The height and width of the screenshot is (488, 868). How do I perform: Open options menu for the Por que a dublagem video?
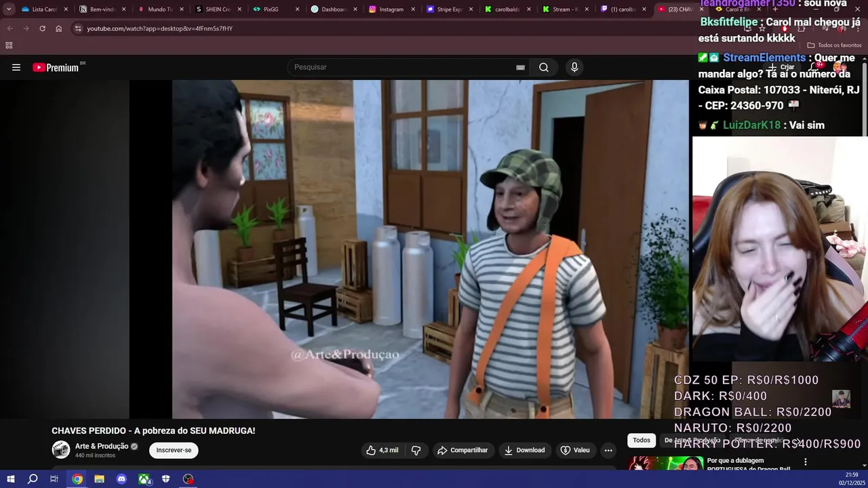coord(806,462)
